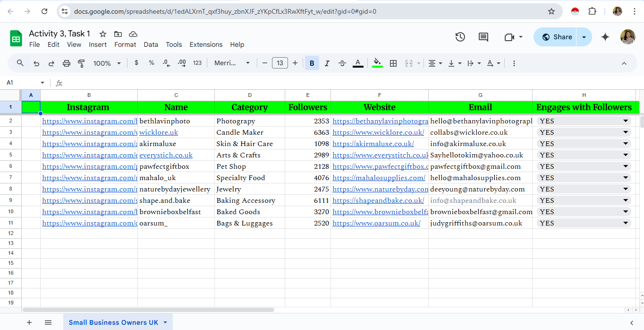Open the Extensions menu
This screenshot has height=330, width=644.
pos(206,44)
